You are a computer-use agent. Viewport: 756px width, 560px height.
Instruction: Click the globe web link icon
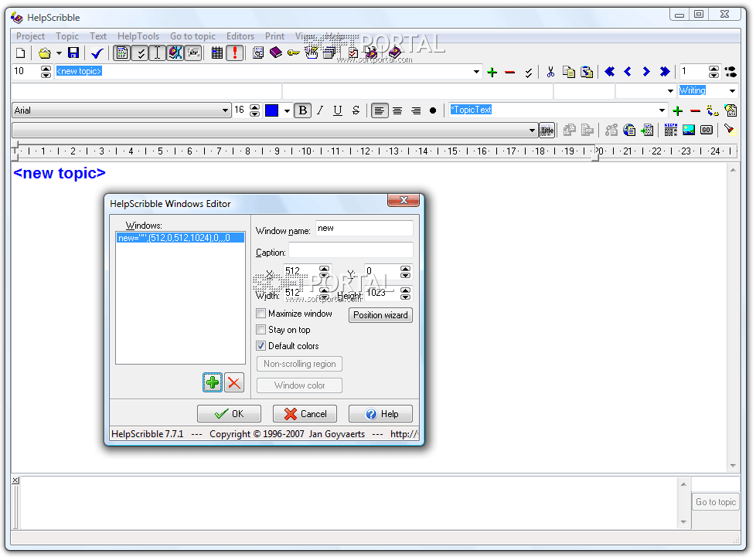pyautogui.click(x=629, y=130)
